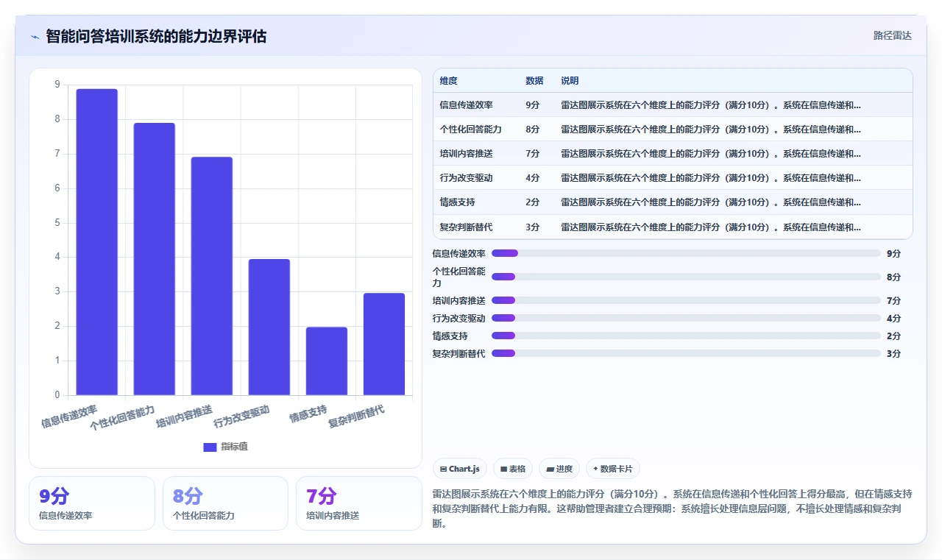Image resolution: width=942 pixels, height=560 pixels.
Task: Click the 信息传递效率 progress bar
Action: coord(686,253)
